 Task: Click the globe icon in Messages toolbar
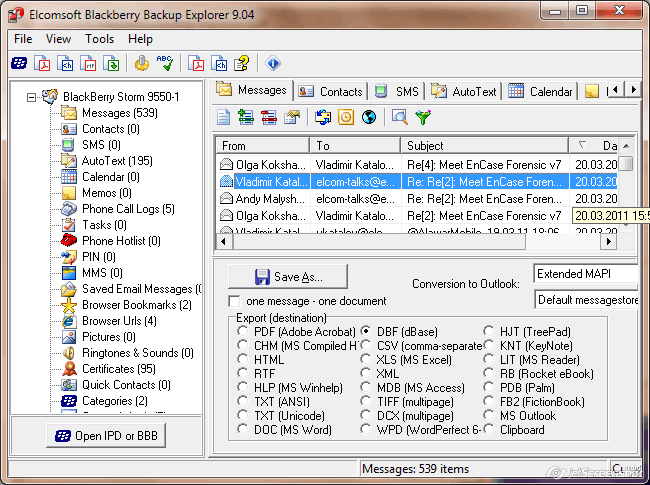369,117
